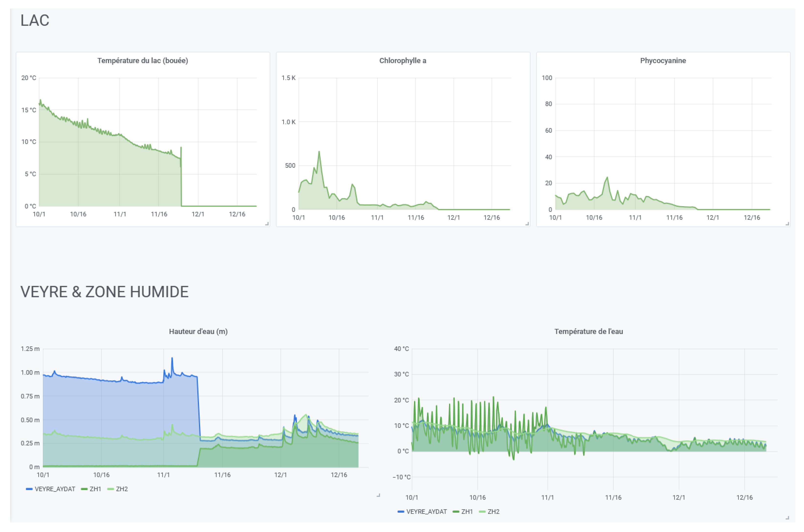The height and width of the screenshot is (532, 804).
Task: Click the 0.50 m axis label in Hauteur d'eau
Action: point(30,420)
